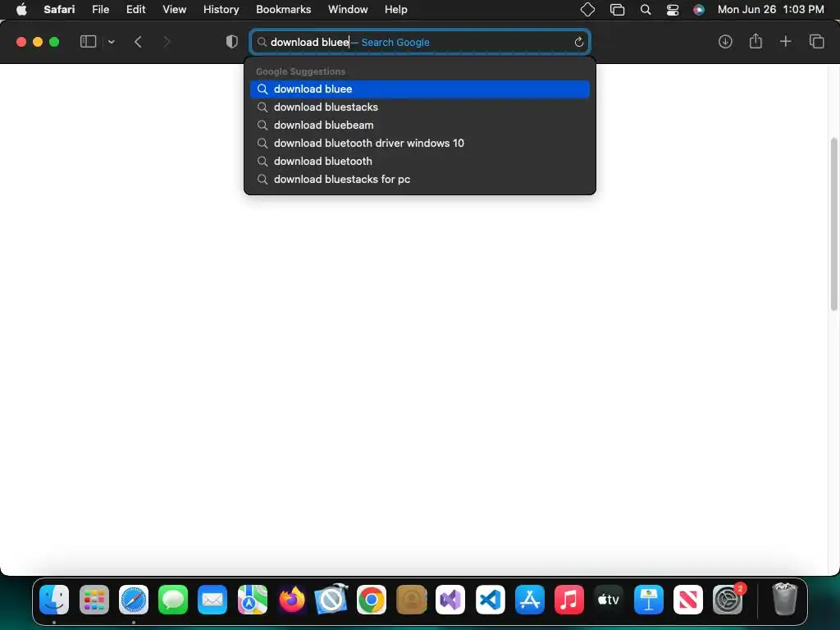Launch the crossed-circle hammer app in the Dock
The height and width of the screenshot is (630, 840).
pos(331,600)
